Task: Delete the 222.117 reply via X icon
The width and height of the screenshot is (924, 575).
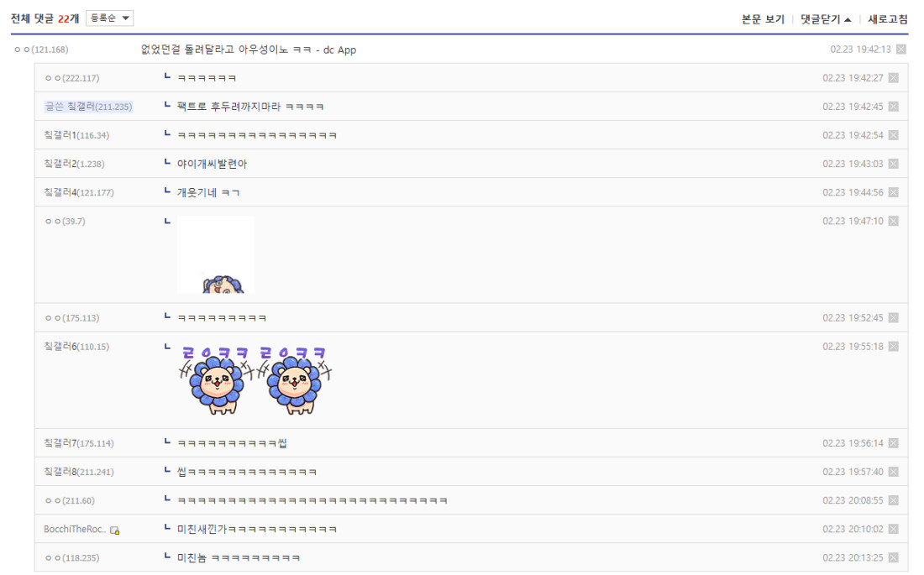Action: [x=894, y=78]
